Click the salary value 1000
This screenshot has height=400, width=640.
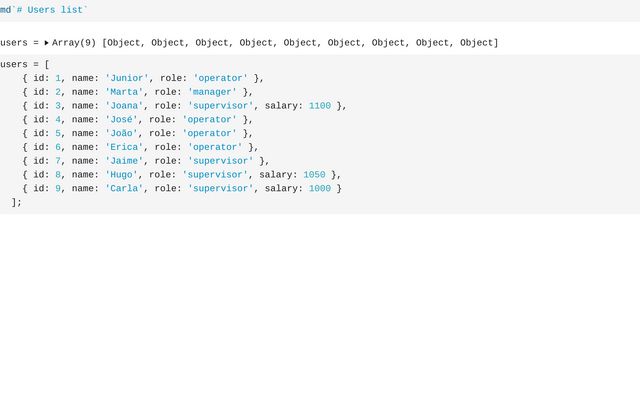pyautogui.click(x=320, y=188)
